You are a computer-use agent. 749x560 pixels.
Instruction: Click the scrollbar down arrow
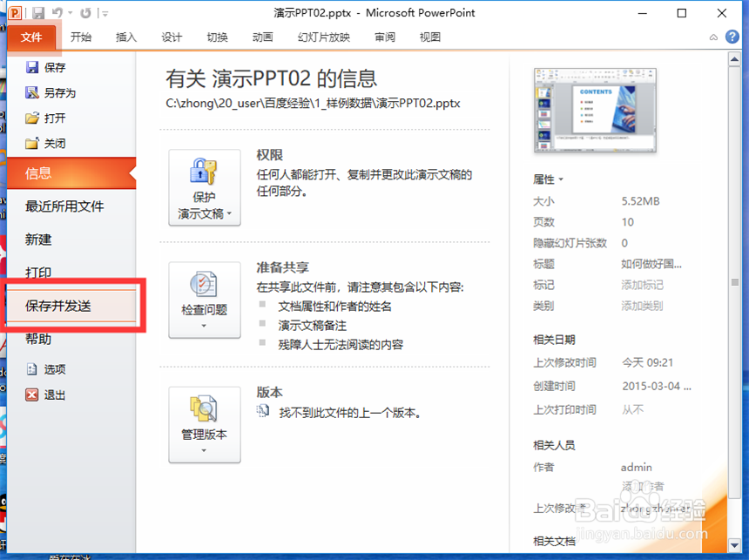click(735, 544)
